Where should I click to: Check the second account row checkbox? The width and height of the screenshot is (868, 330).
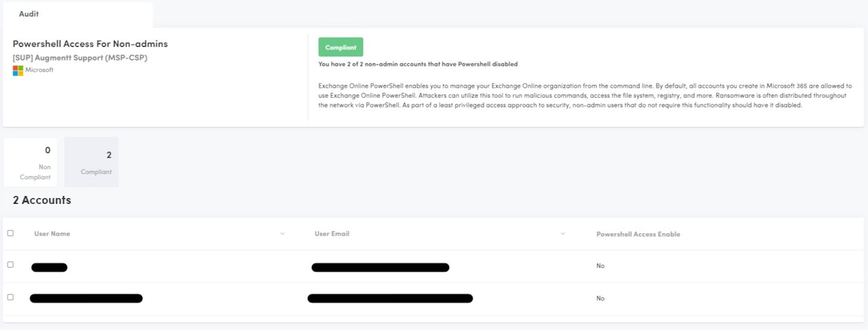tap(10, 297)
